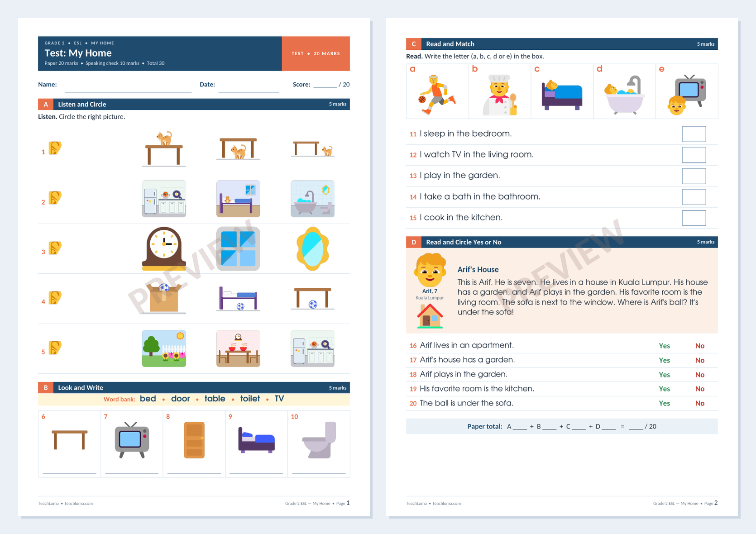The width and height of the screenshot is (756, 534).
Task: Choose No for 'Arif lives in an apartment'
Action: (x=700, y=346)
